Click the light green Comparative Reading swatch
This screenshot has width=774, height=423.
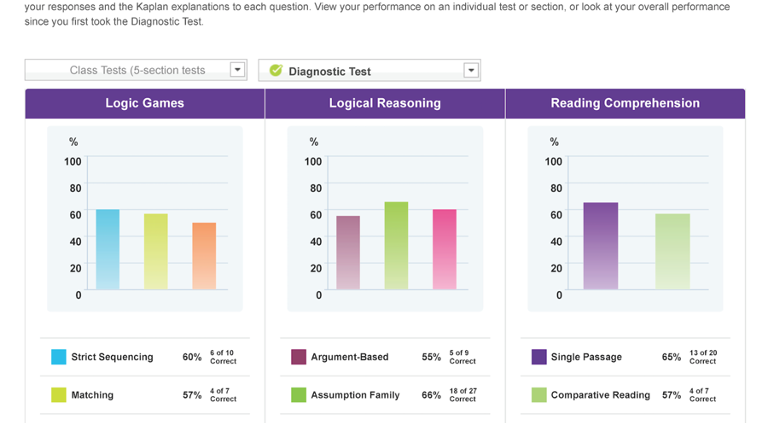[539, 395]
